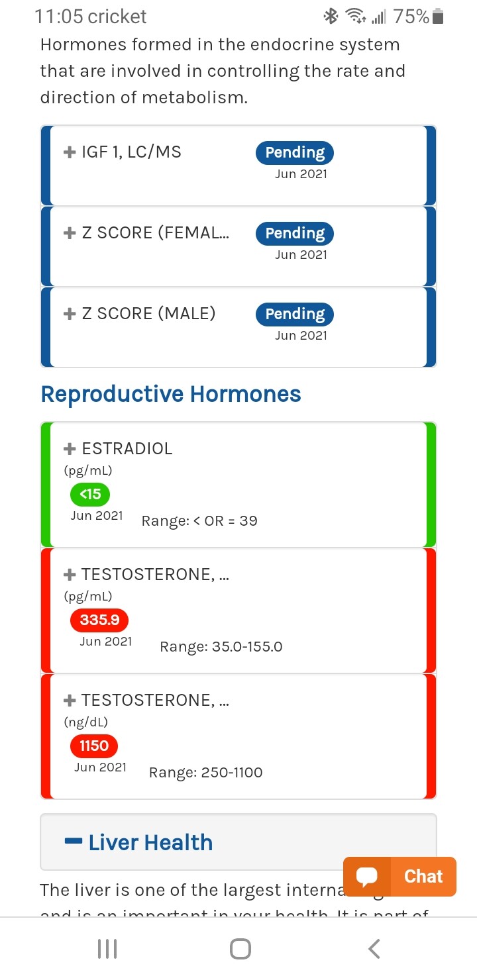Tap the Android back navigation icon
The height and width of the screenshot is (980, 477).
coord(374,949)
